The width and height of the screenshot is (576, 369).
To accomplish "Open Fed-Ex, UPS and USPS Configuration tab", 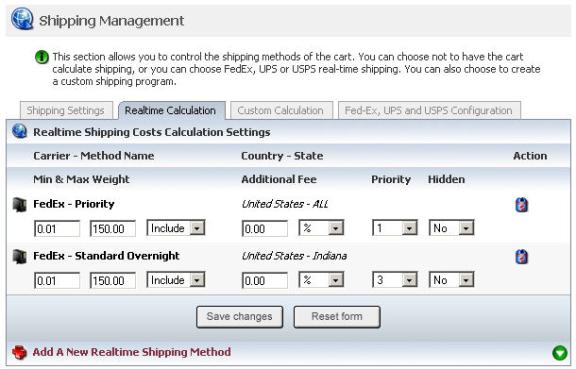I will (429, 110).
